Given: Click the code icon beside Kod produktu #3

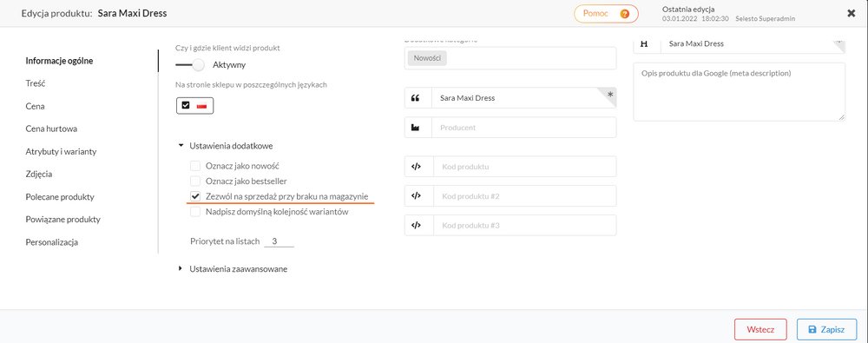Looking at the screenshot, I should 417,226.
